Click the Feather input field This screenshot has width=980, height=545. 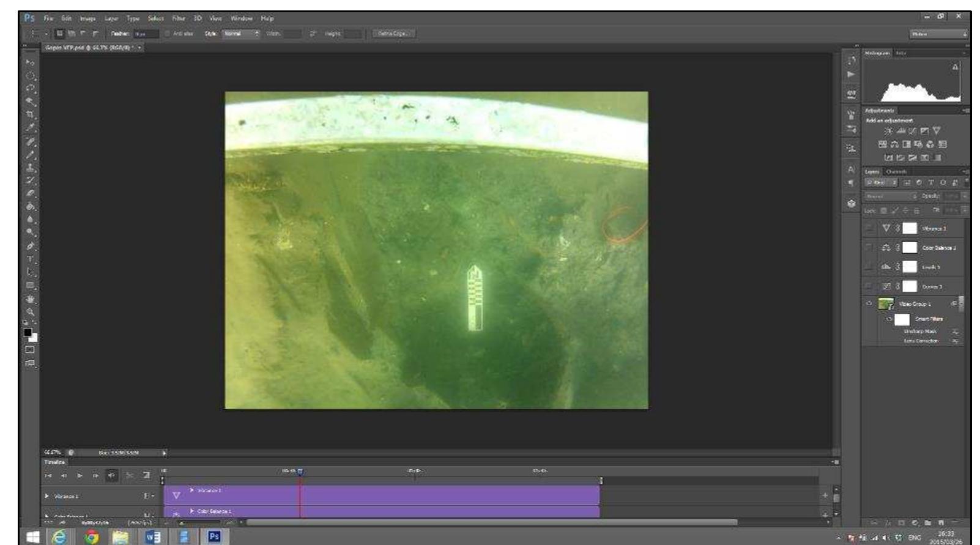[x=146, y=34]
